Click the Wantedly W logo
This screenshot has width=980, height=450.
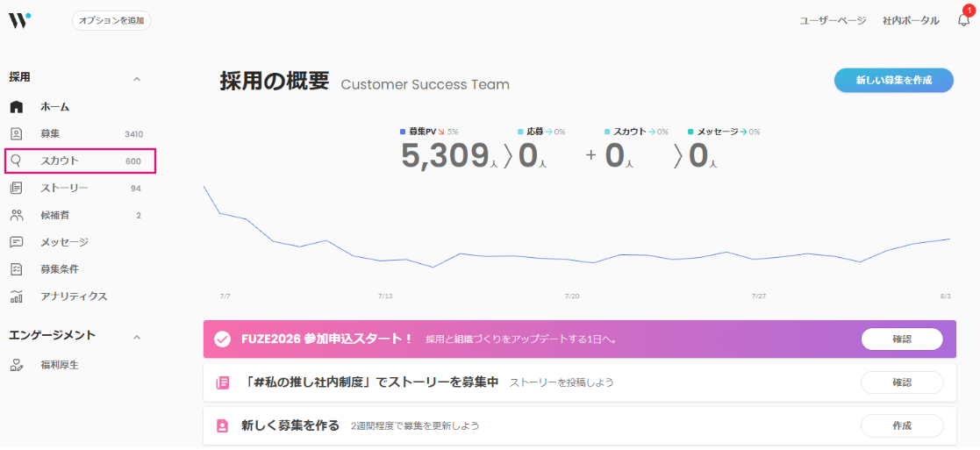coord(18,20)
